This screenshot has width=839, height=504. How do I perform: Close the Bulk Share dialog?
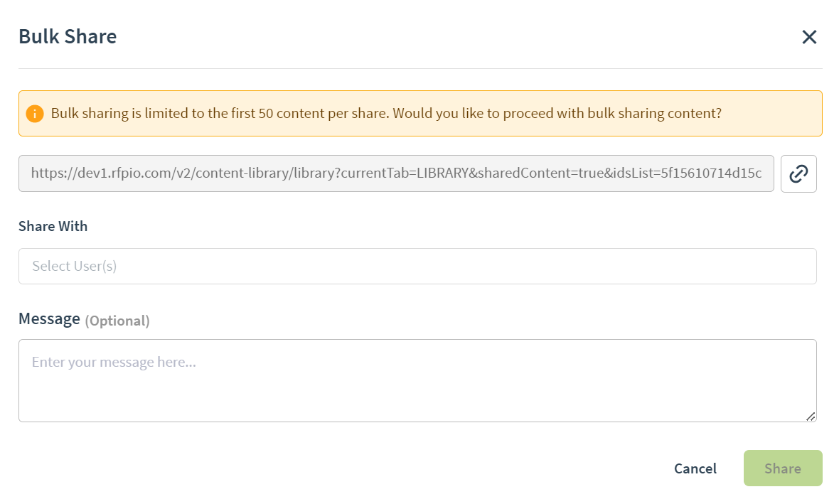(x=809, y=37)
